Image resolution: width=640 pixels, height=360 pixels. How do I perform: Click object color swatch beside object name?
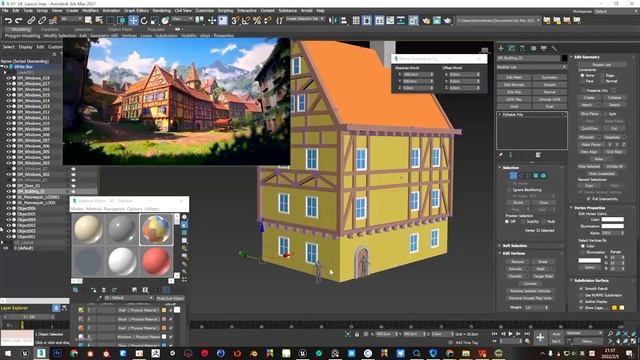tap(564, 58)
